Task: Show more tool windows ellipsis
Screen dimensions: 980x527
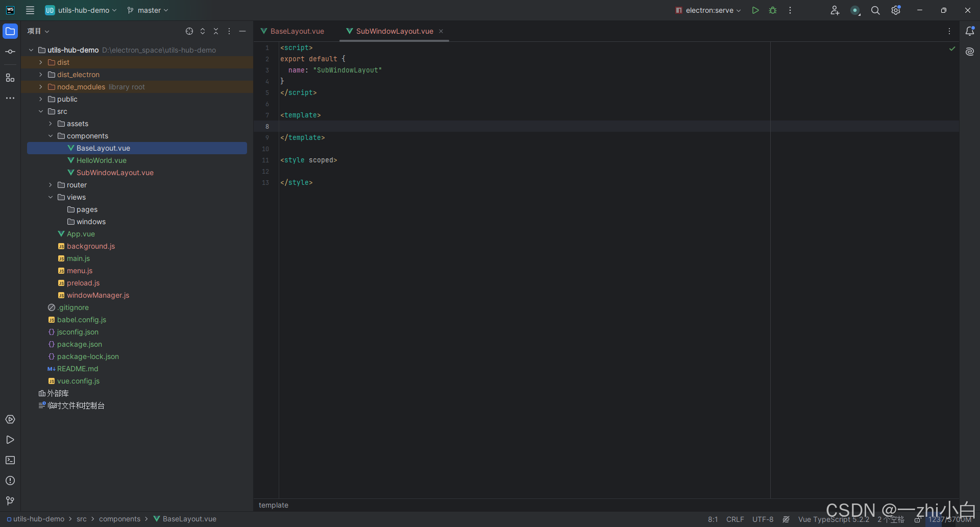Action: tap(10, 98)
